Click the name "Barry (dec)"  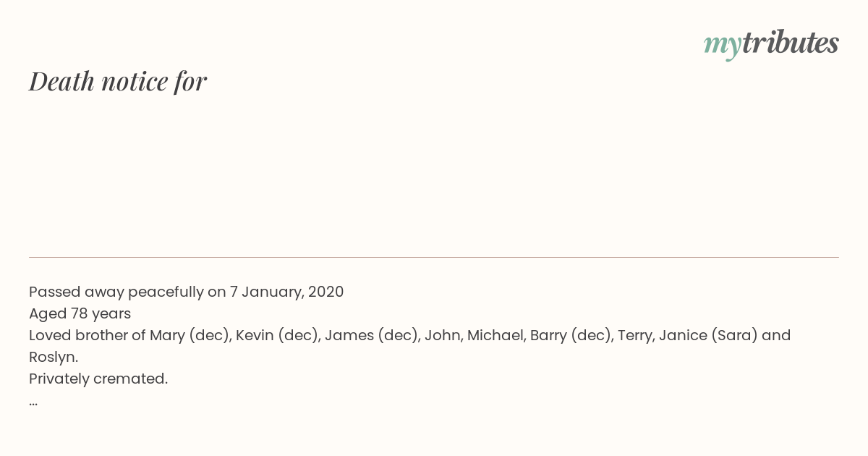569,336
